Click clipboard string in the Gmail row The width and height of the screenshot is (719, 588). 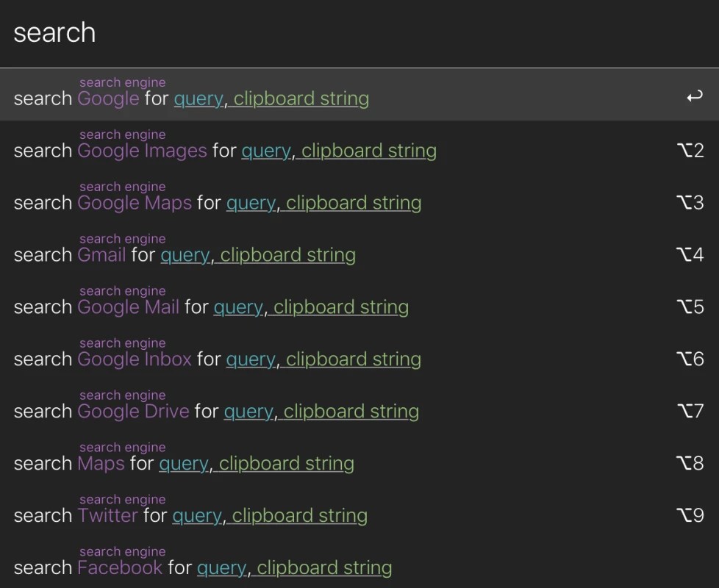[287, 254]
